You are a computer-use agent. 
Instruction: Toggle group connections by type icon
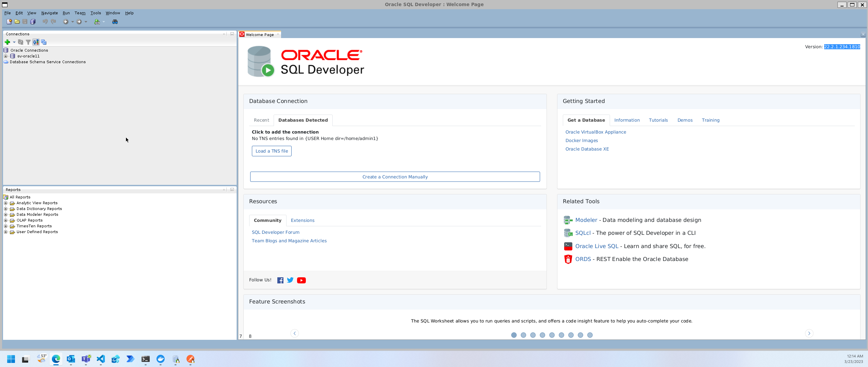click(x=43, y=42)
